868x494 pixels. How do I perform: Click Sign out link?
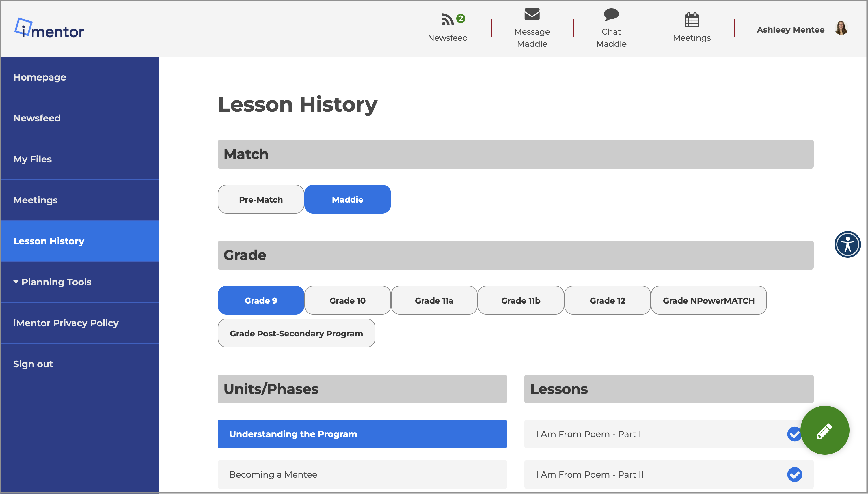click(33, 364)
